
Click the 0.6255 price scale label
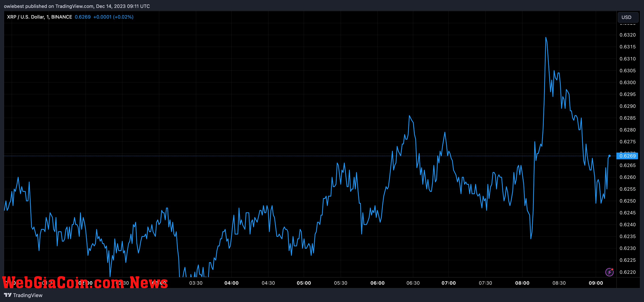(x=627, y=189)
